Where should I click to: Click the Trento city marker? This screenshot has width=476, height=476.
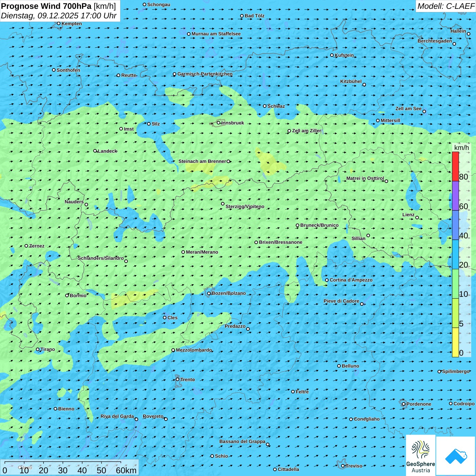pyautogui.click(x=177, y=379)
